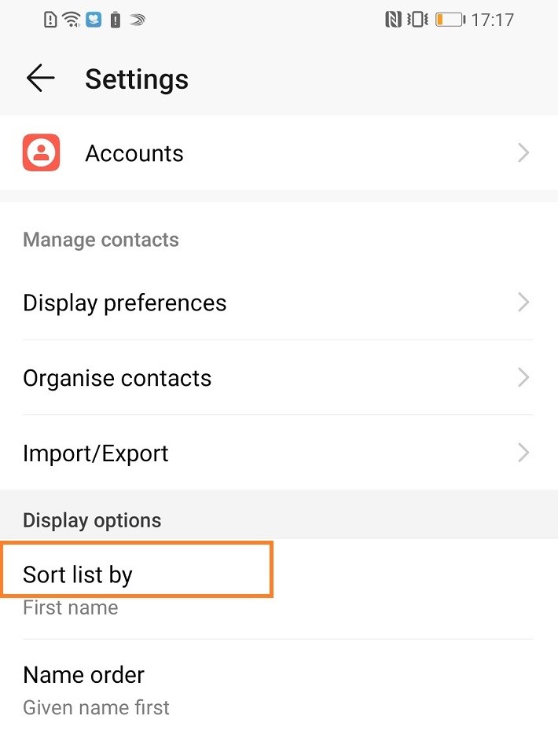Image resolution: width=558 pixels, height=756 pixels.
Task: Tap the red Accounts contact icon
Action: point(41,152)
